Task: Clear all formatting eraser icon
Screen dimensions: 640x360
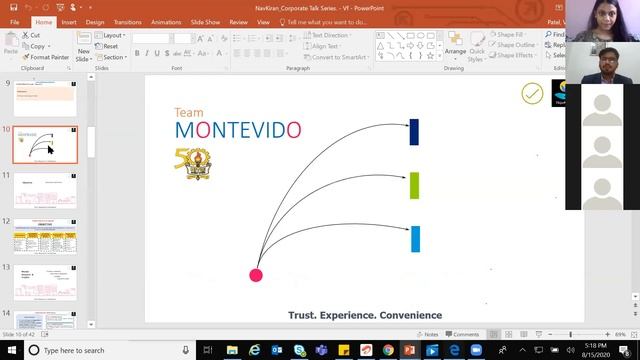Action: tap(224, 39)
